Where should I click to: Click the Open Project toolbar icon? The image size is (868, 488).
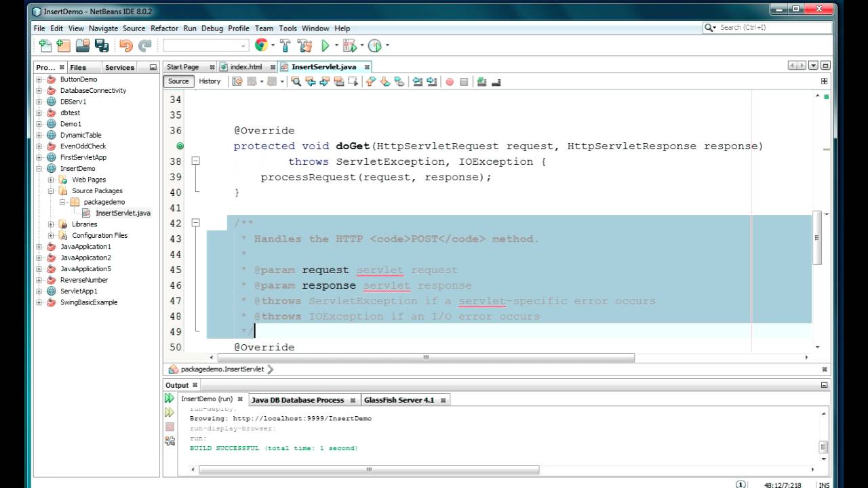pos(83,45)
